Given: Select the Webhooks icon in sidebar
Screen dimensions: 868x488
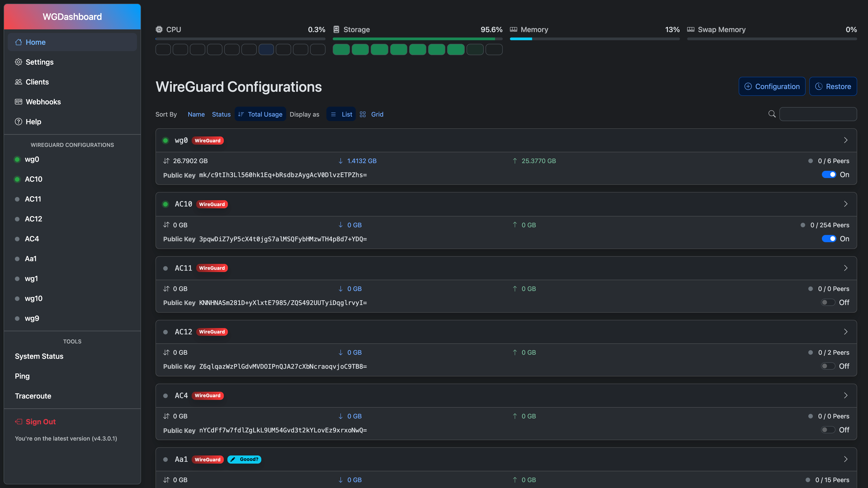Looking at the screenshot, I should click(x=19, y=102).
